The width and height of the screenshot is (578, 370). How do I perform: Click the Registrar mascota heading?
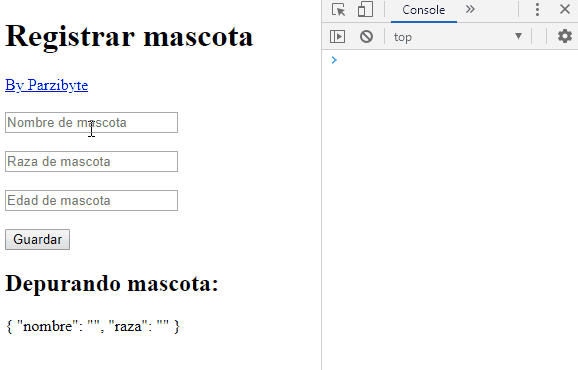(129, 36)
